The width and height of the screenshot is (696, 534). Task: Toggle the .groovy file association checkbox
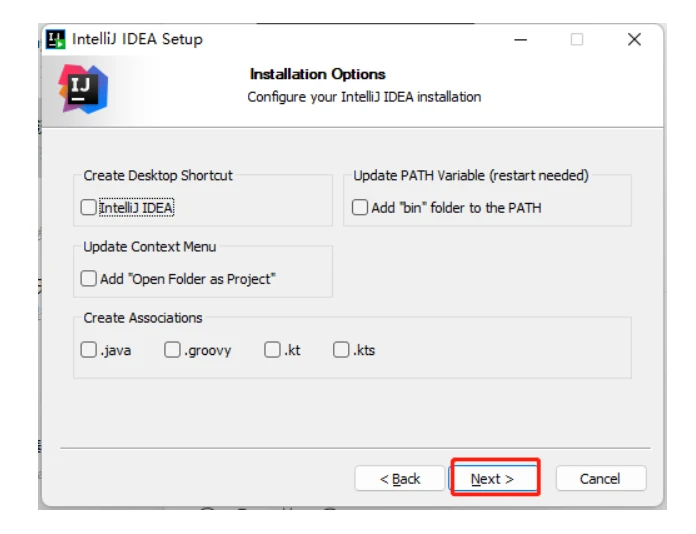point(173,350)
